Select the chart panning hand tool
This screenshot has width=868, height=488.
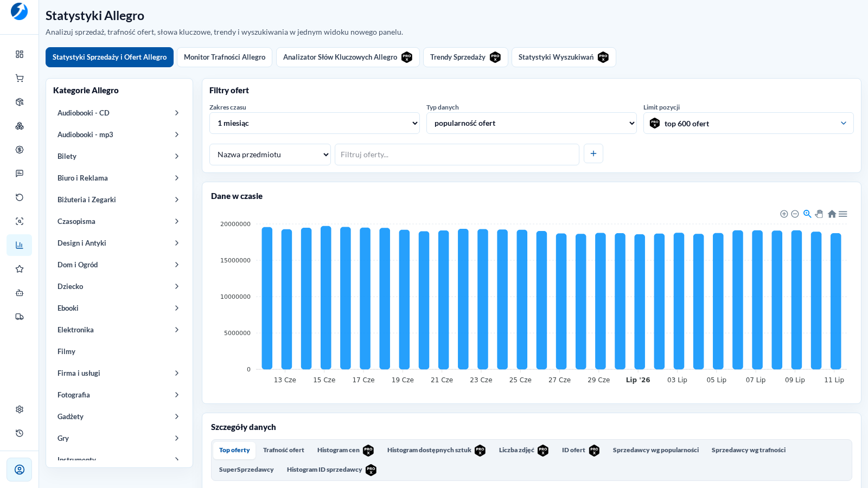coord(819,214)
